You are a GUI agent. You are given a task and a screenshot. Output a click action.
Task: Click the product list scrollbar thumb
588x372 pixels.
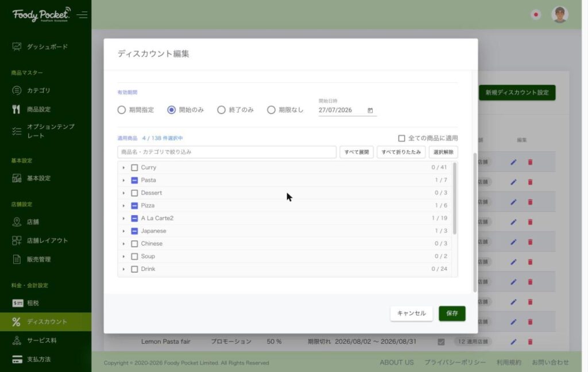455,198
